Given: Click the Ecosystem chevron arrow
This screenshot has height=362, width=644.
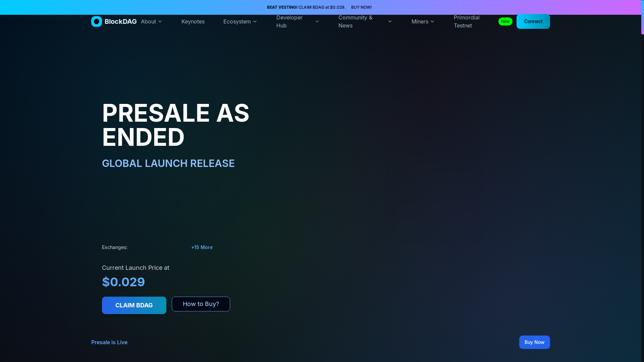Looking at the screenshot, I should (255, 21).
